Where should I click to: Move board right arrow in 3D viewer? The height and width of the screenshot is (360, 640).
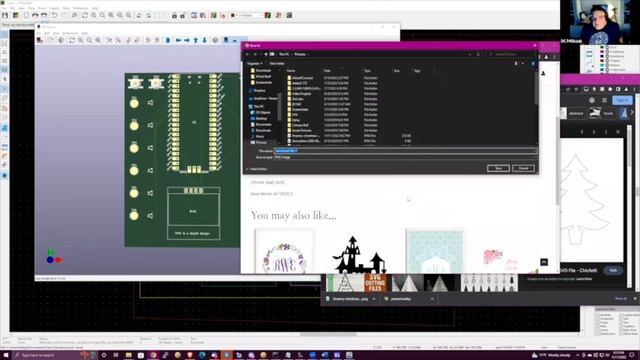187,40
